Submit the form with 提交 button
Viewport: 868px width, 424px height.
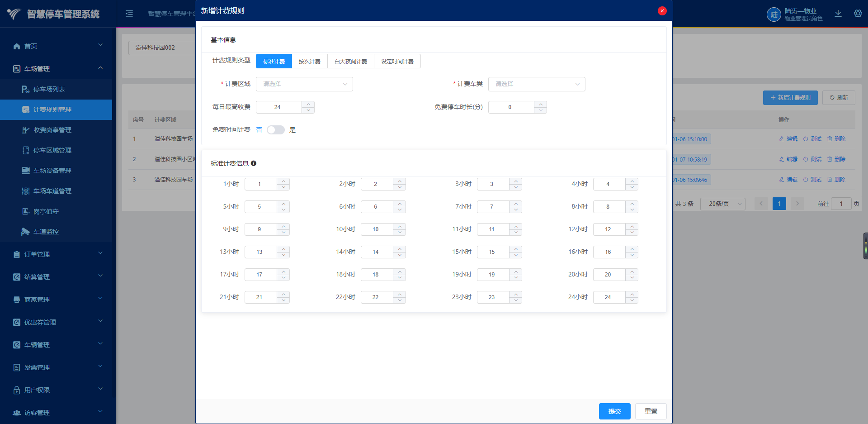(x=615, y=411)
